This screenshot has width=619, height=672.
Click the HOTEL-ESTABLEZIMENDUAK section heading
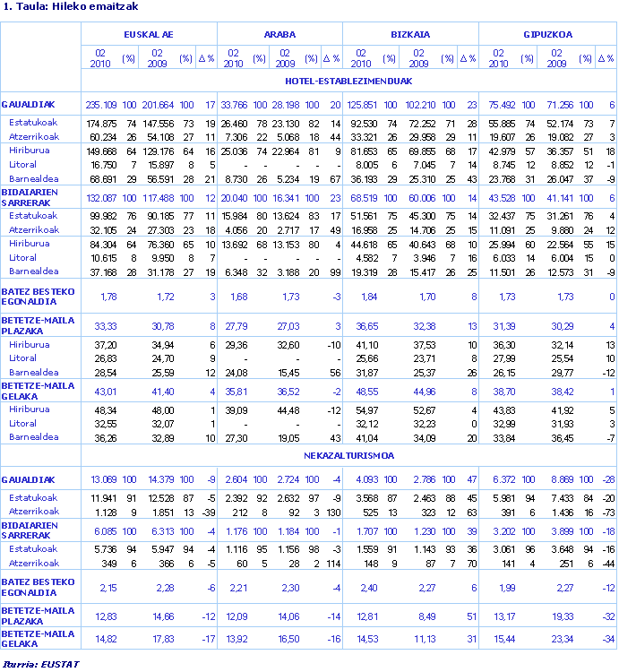tap(348, 81)
